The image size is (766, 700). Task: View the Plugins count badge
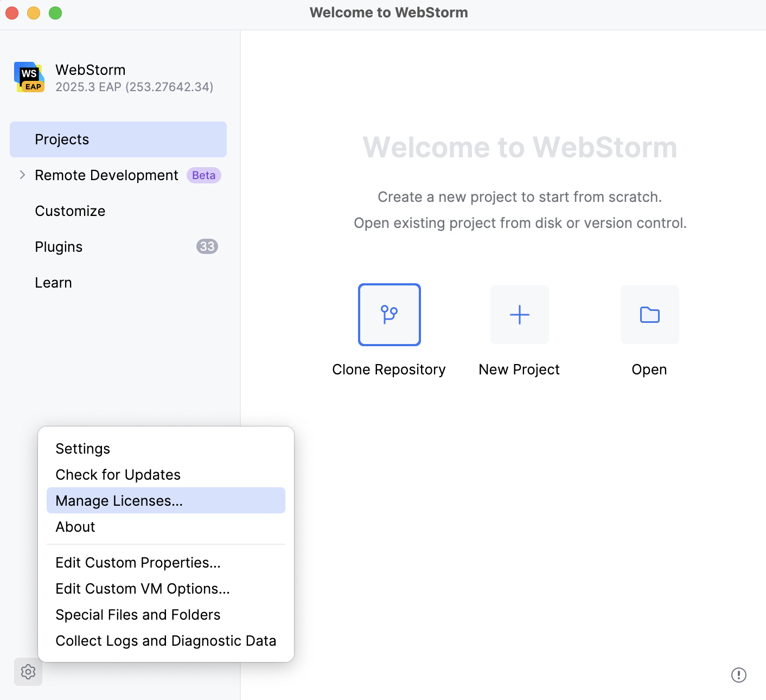206,246
